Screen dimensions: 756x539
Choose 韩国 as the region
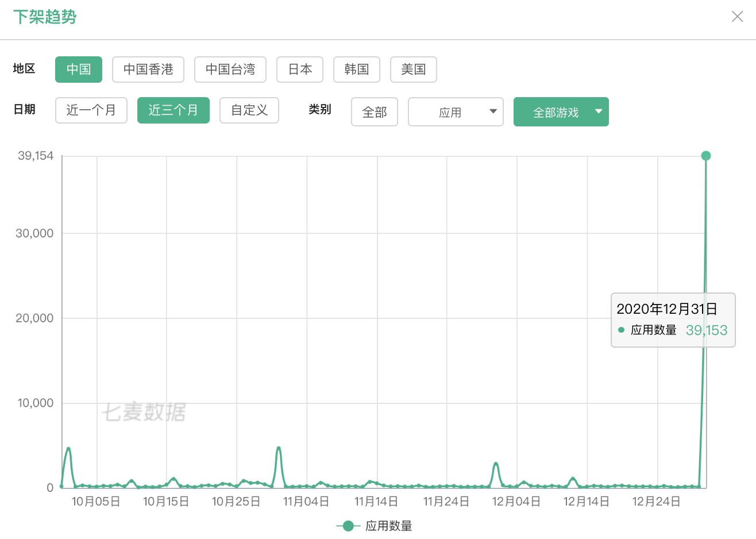coord(357,70)
